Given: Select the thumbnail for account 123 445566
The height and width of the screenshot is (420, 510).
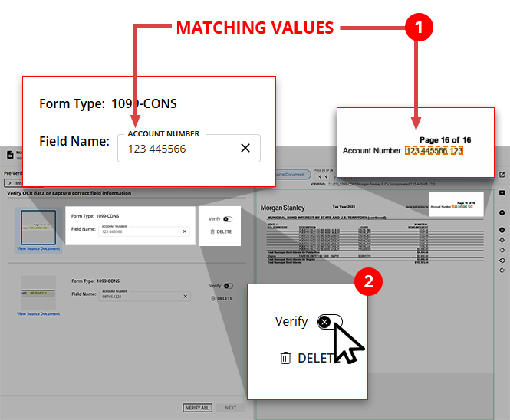Looking at the screenshot, I should tap(38, 228).
